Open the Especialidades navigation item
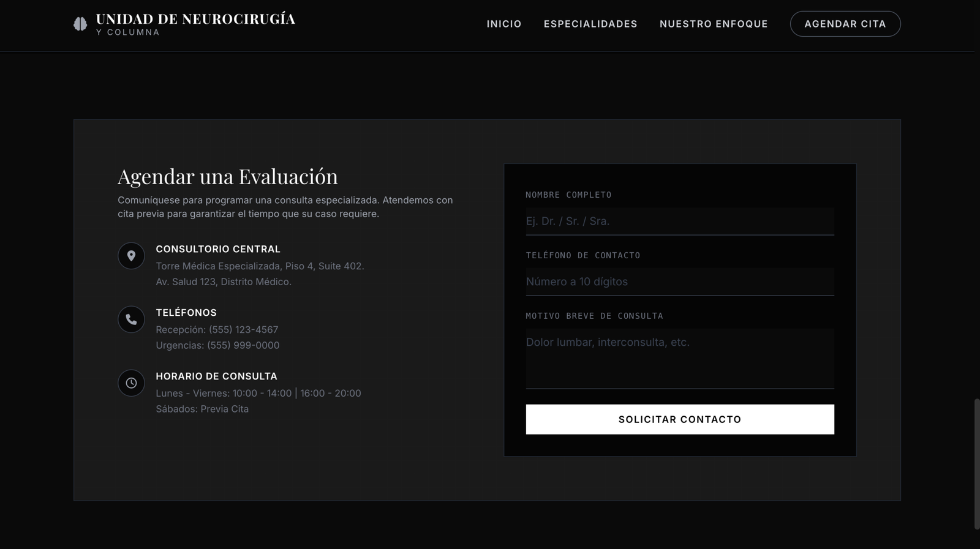Image resolution: width=980 pixels, height=549 pixels. 590,24
